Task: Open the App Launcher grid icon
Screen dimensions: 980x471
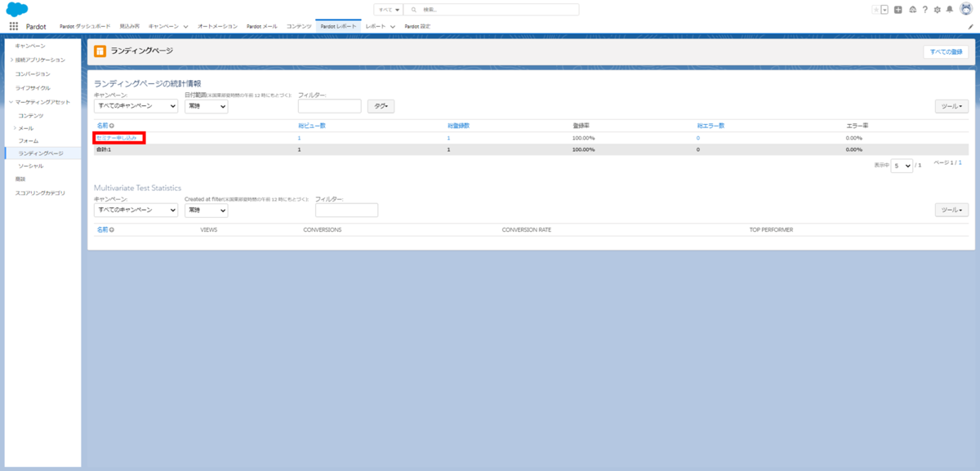Action: tap(14, 26)
